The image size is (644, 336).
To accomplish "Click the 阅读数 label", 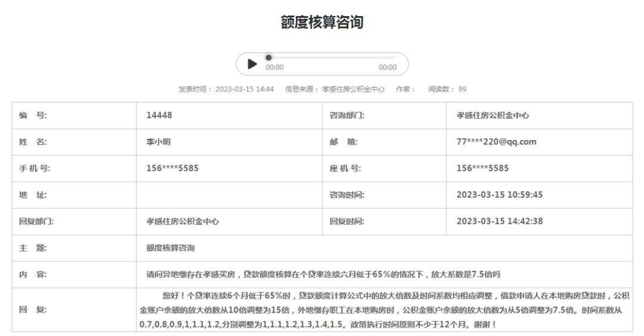I will [441, 89].
